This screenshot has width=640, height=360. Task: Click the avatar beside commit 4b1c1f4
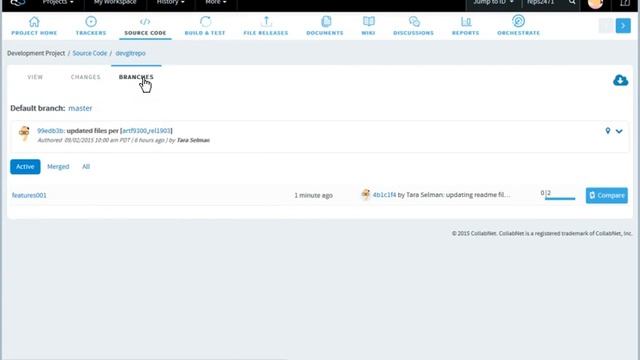tap(366, 195)
